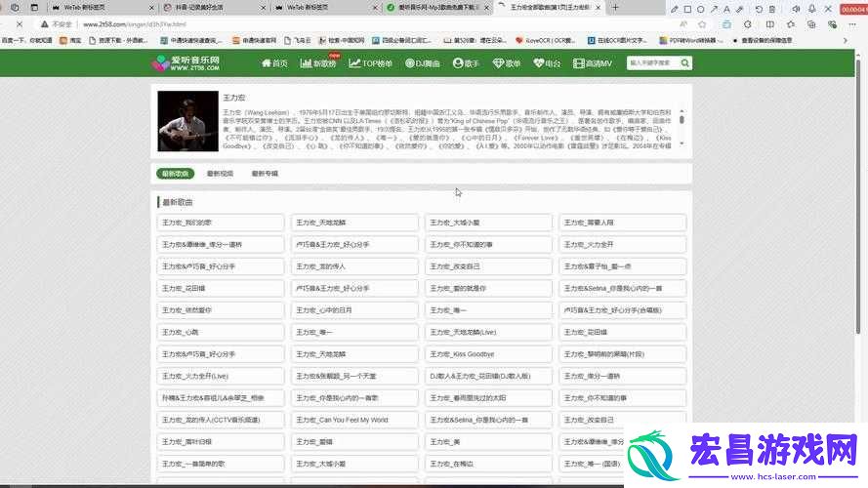Open song 王力宏_火力全开(Live)
Viewport: 868px width, 488px height.
click(x=221, y=376)
